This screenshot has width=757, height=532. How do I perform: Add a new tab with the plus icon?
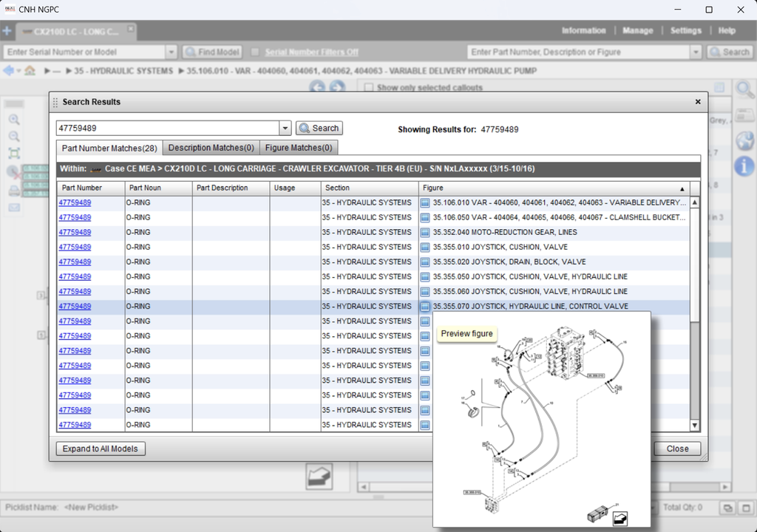(x=7, y=31)
